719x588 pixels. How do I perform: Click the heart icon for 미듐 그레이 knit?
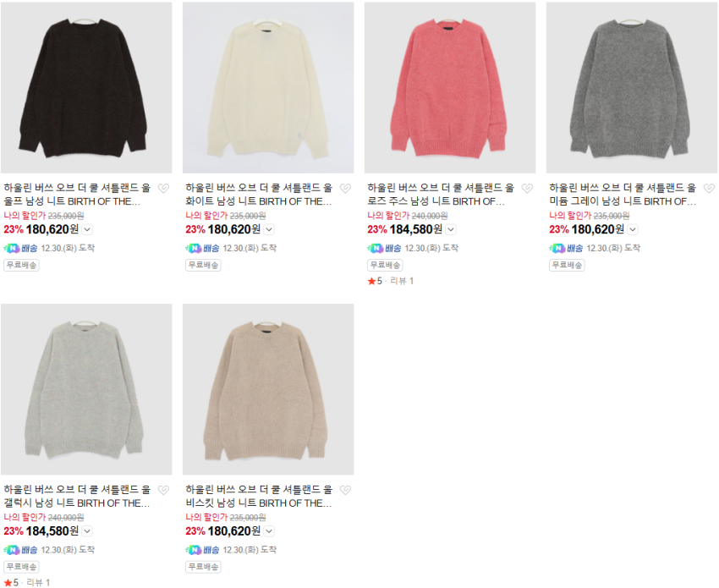click(x=709, y=188)
